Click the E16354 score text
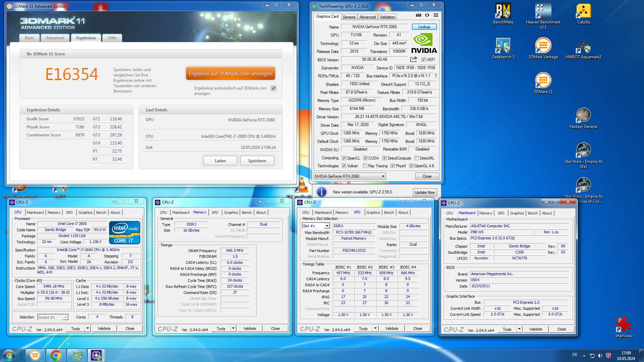Viewport: 644px width, 362px height. click(72, 74)
